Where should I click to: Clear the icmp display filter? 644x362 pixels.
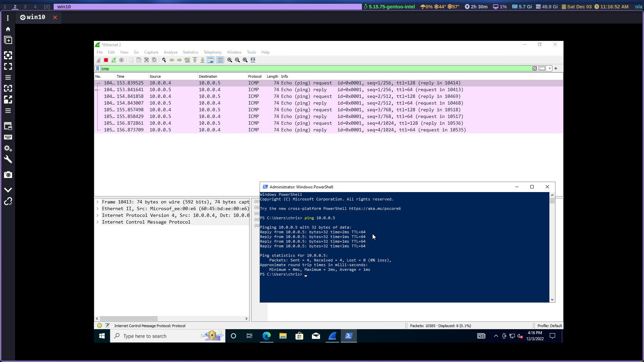pos(535,68)
